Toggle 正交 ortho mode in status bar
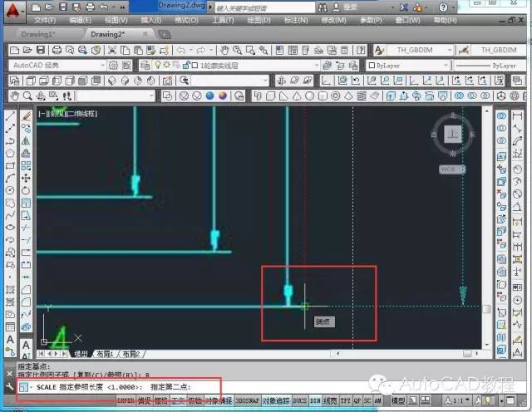Image resolution: width=532 pixels, height=412 pixels. click(x=178, y=400)
